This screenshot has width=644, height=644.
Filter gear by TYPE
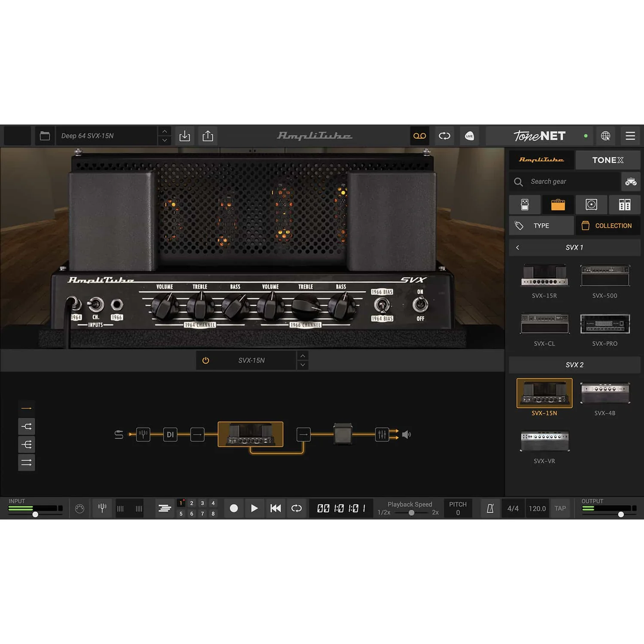[x=541, y=226]
